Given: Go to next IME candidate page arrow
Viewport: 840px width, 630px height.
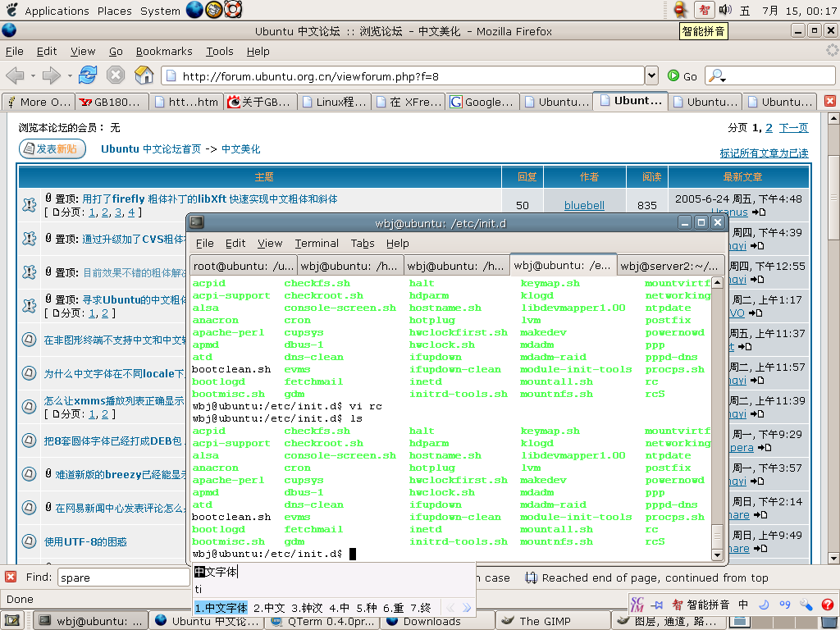Looking at the screenshot, I should (x=467, y=607).
